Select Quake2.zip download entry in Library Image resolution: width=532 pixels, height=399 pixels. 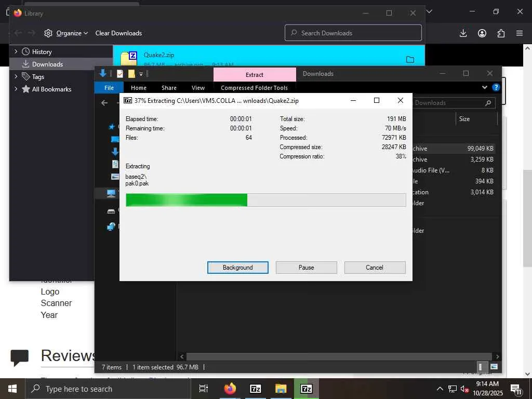[269, 55]
